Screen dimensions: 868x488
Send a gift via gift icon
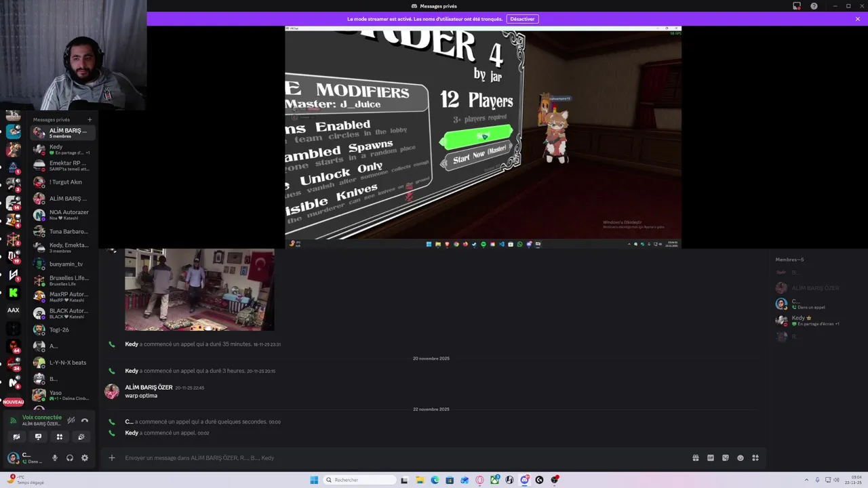(696, 458)
